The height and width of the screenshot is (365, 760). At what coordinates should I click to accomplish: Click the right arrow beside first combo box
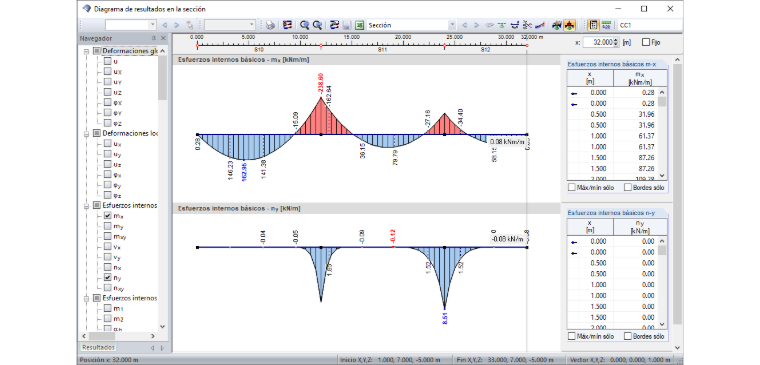(177, 25)
